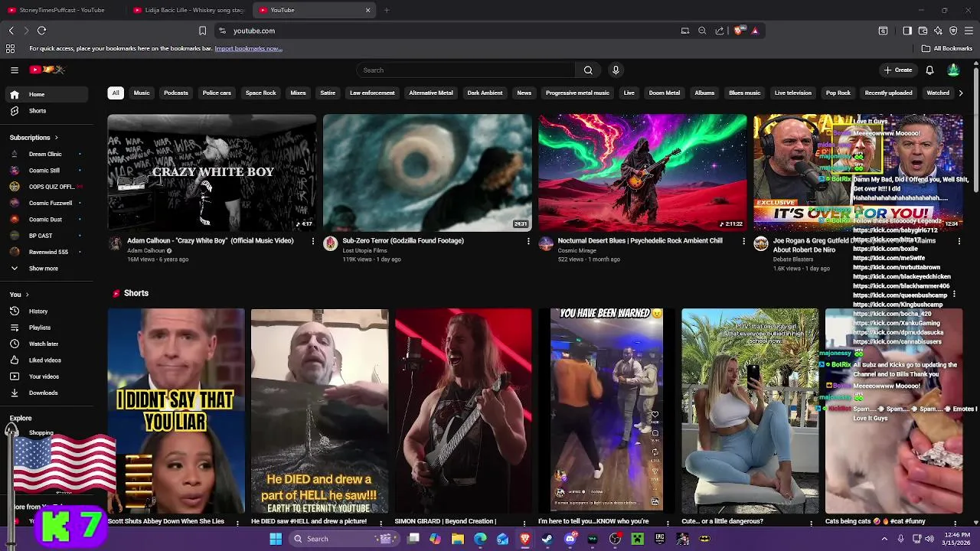Bookmark this page icon

click(202, 31)
